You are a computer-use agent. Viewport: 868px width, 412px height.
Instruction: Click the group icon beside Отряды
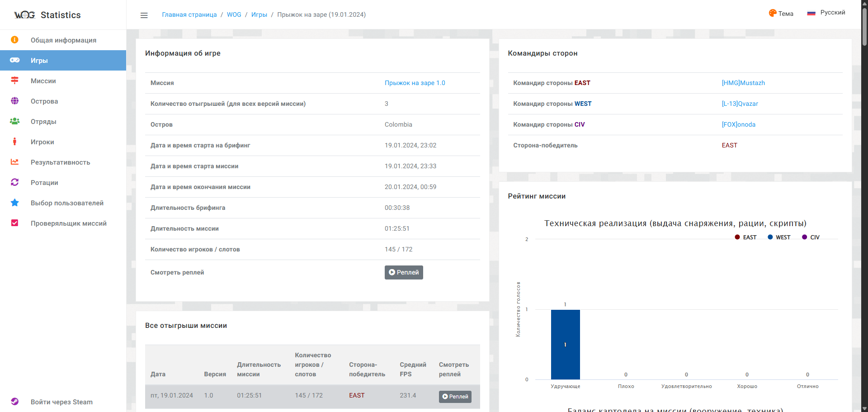[x=14, y=121]
